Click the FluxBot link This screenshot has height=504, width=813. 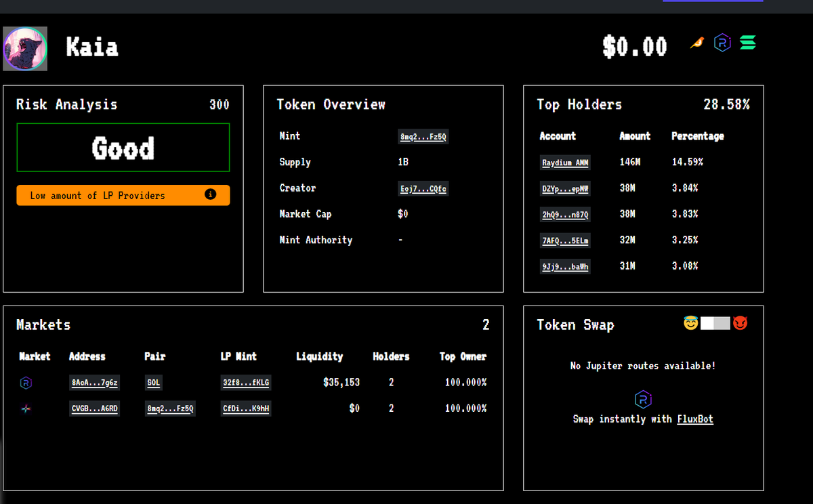[x=695, y=419]
